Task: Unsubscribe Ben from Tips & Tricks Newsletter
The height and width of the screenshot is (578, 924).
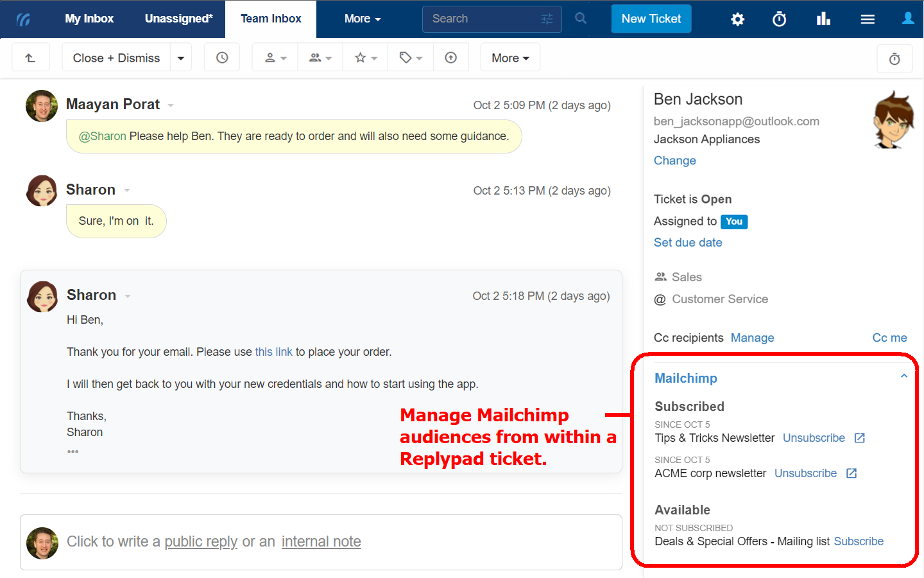Action: coord(814,437)
